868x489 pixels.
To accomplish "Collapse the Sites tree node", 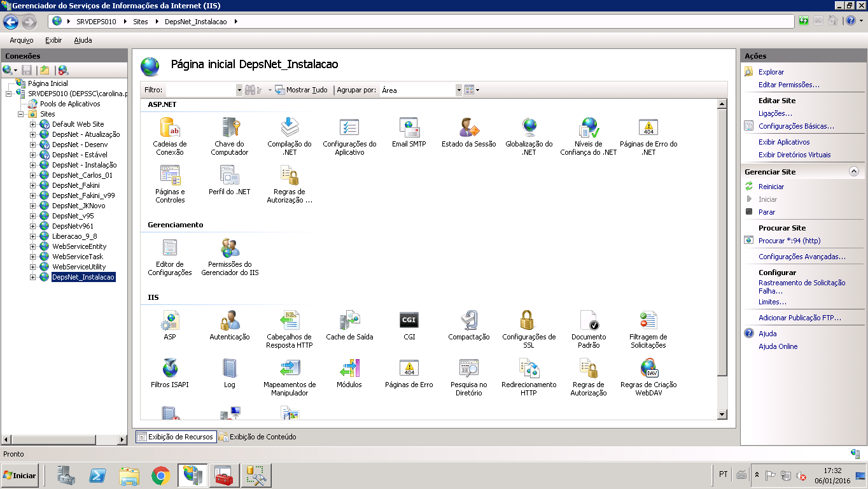I will 21,114.
